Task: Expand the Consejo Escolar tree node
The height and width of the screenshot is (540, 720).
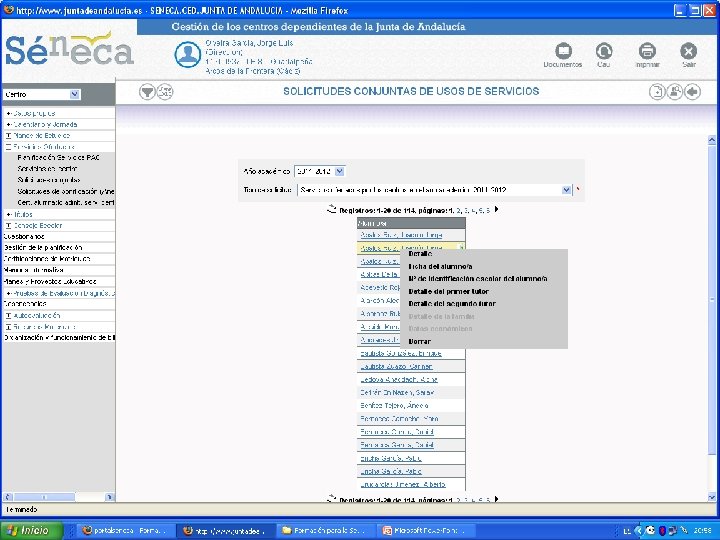Action: 8,225
